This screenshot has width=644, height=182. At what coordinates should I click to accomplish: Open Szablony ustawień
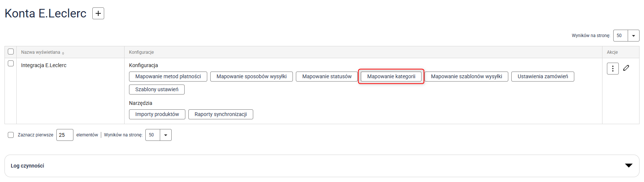pyautogui.click(x=156, y=89)
